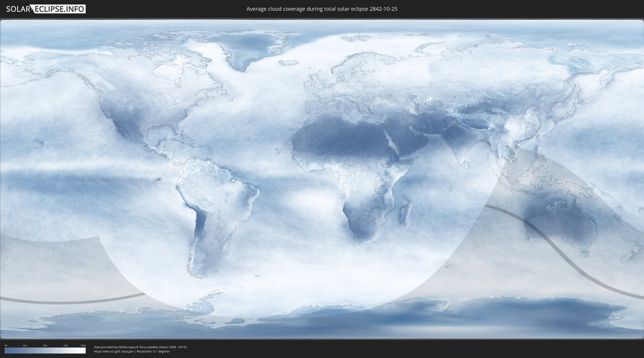Click the map title about eclipse 2842-10-25
Image resolution: width=644 pixels, height=358 pixels.
pyautogui.click(x=322, y=9)
